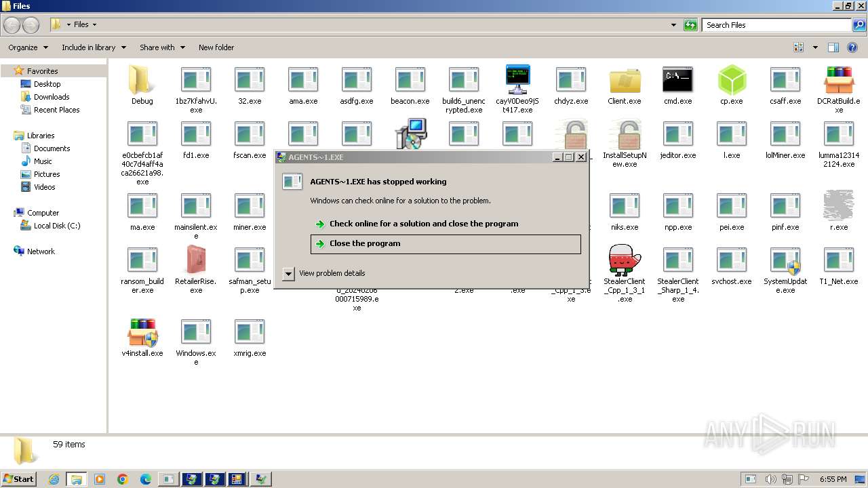
Task: Select the InstallSetupNew.exe padlock icon
Action: (625, 134)
